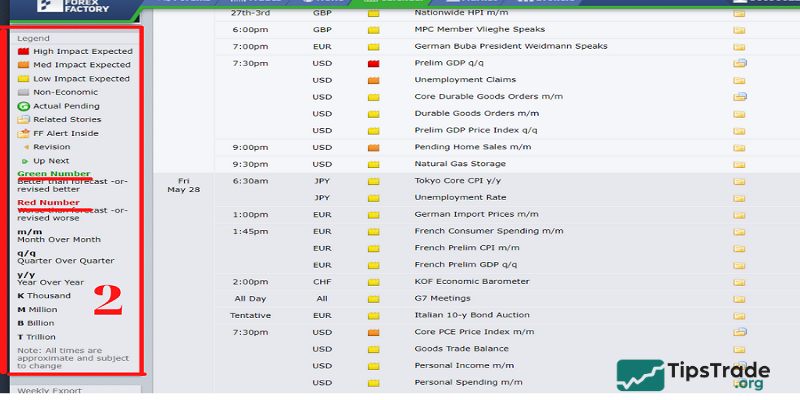Screen dimensions: 800x400
Task: Open detail folder for Tokyo Core CPI y/y
Action: (x=740, y=181)
